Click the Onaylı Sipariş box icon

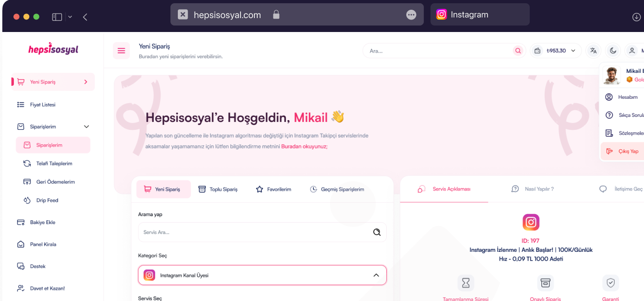tap(546, 282)
